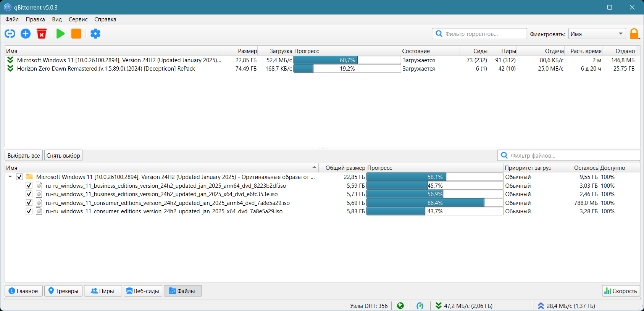This screenshot has height=311, width=644.
Task: Switch to the Веб-сиды tab
Action: tap(143, 291)
